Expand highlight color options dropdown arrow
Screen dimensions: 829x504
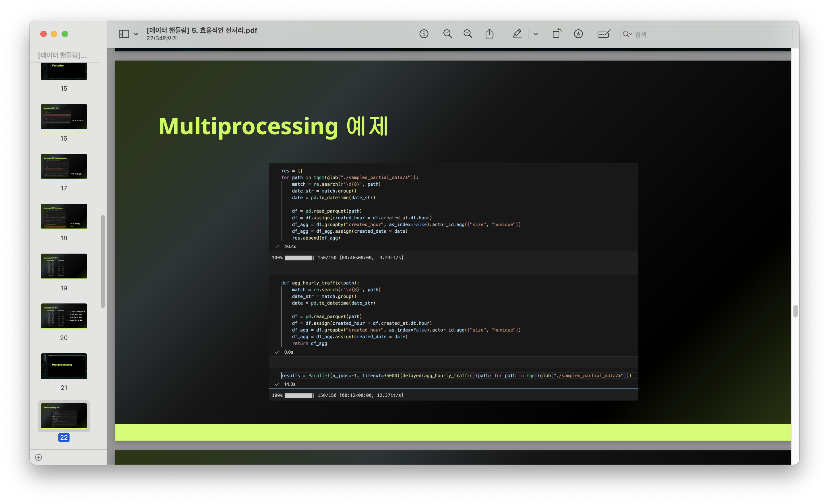(536, 34)
